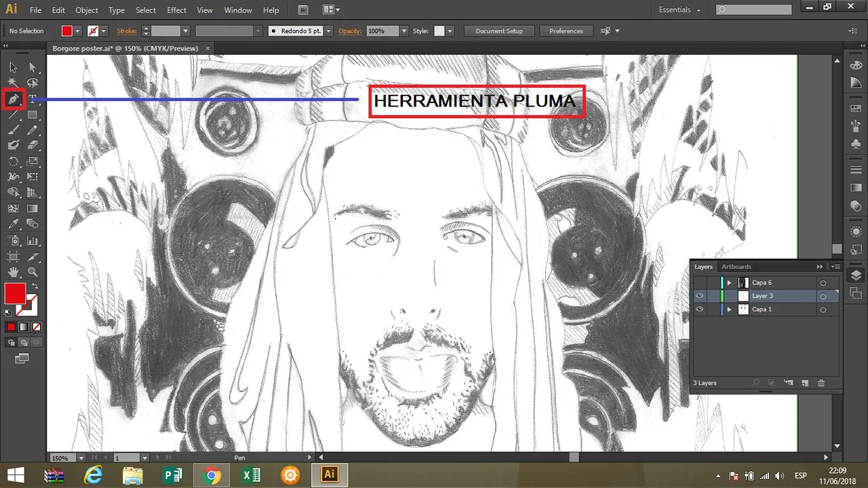Screen dimensions: 868x488
Task: Open the Essentials workspace dropdown
Action: pyautogui.click(x=679, y=10)
